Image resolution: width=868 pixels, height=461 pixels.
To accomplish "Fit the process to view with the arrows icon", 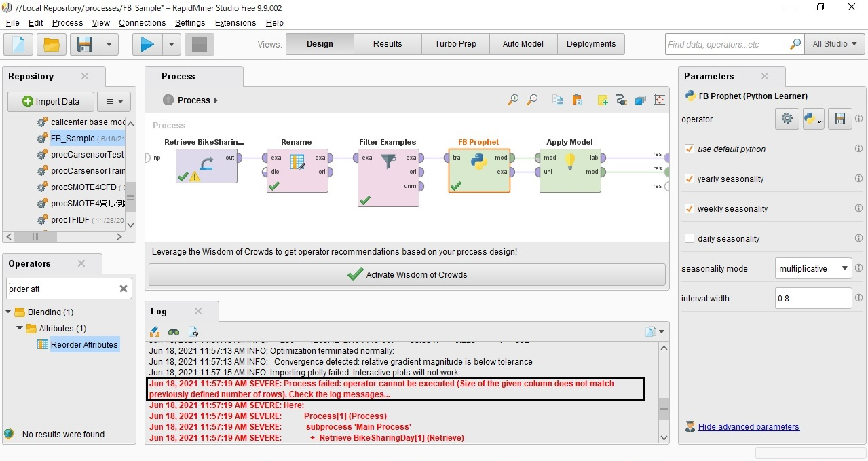I will [x=659, y=100].
